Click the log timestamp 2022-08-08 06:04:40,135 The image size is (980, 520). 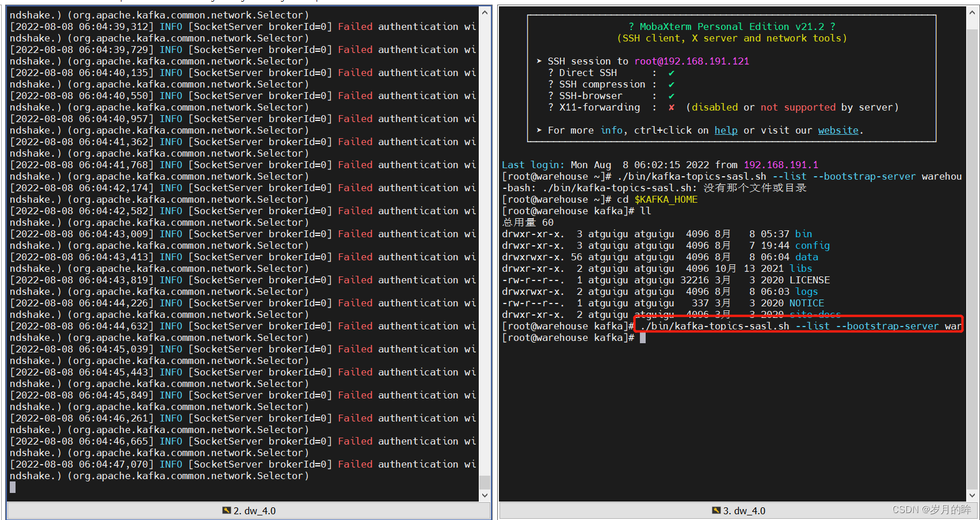point(82,73)
